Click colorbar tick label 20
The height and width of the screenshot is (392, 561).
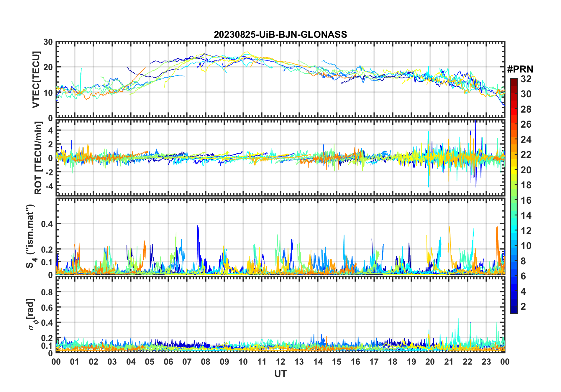point(526,170)
